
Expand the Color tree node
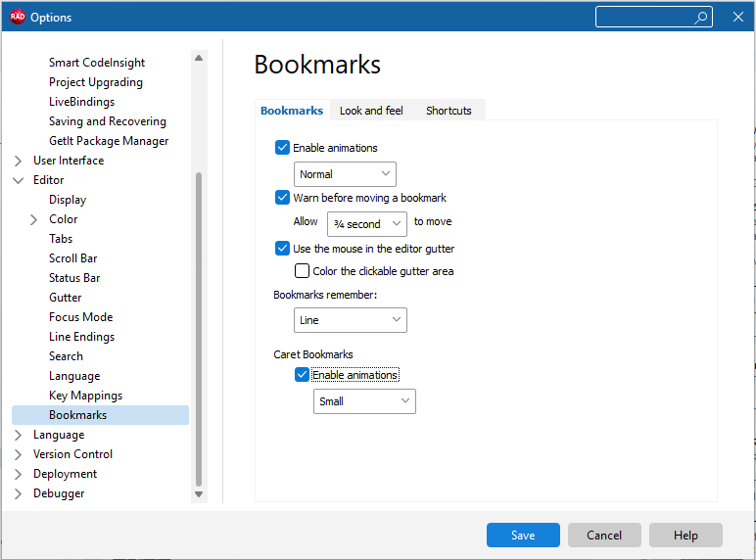(x=33, y=219)
